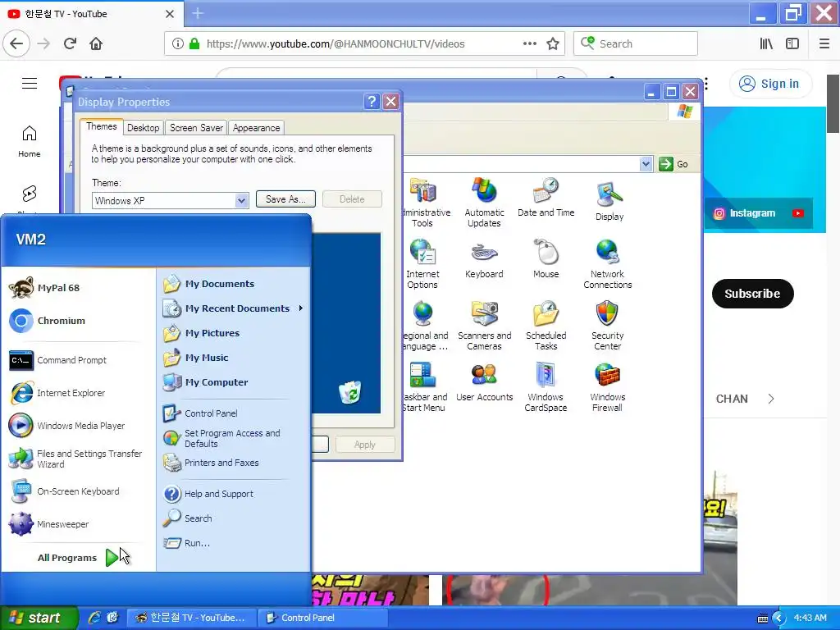This screenshot has width=840, height=630.
Task: Open Instagram link on channel banner
Action: pos(745,213)
